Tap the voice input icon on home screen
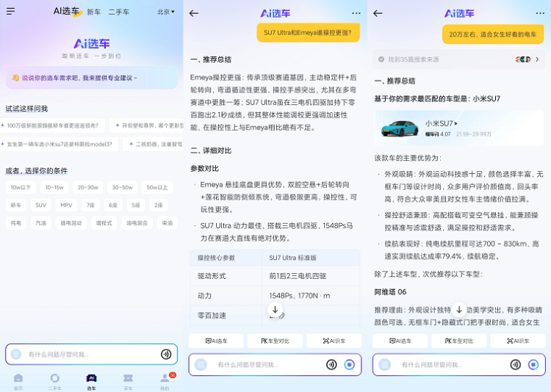This screenshot has width=551, height=392. (x=166, y=354)
